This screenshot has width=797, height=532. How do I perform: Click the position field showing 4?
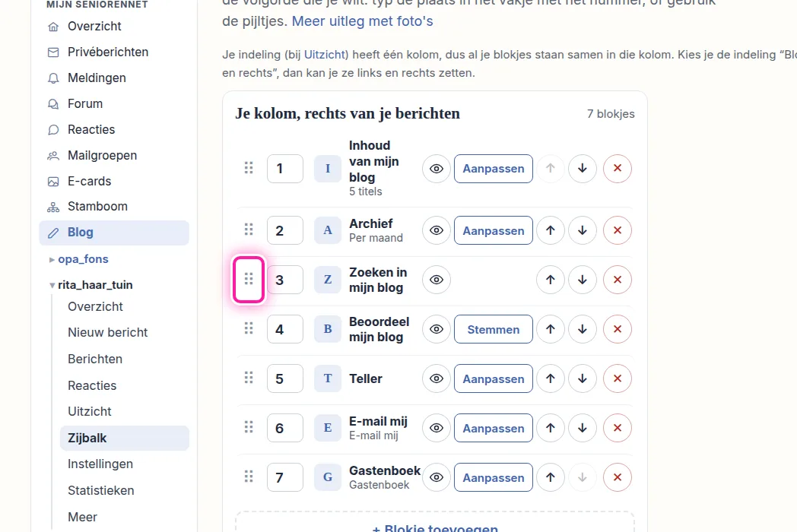285,329
